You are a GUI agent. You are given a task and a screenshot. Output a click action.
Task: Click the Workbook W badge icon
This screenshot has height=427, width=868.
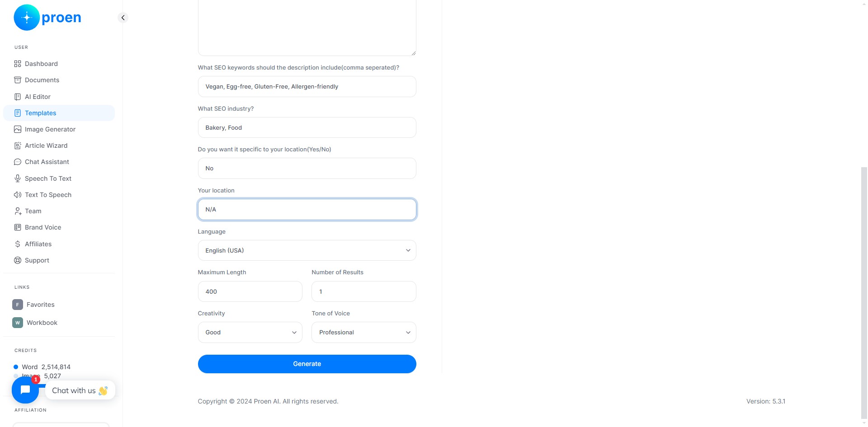pyautogui.click(x=18, y=323)
